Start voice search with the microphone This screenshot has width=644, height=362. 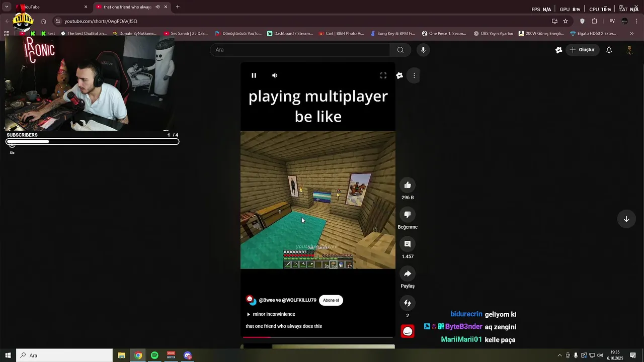click(423, 50)
